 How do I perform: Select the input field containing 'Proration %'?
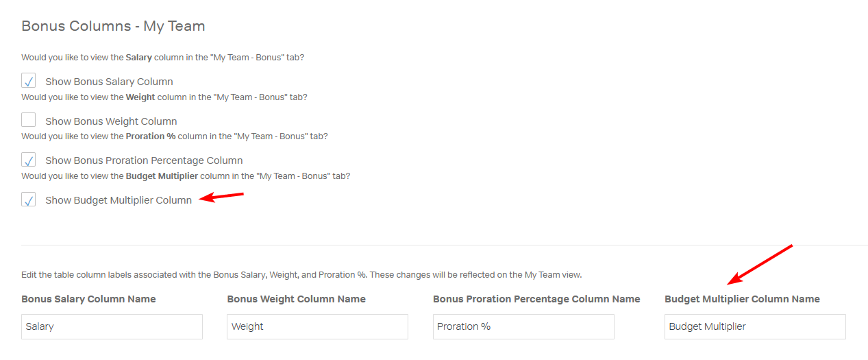[x=523, y=326]
